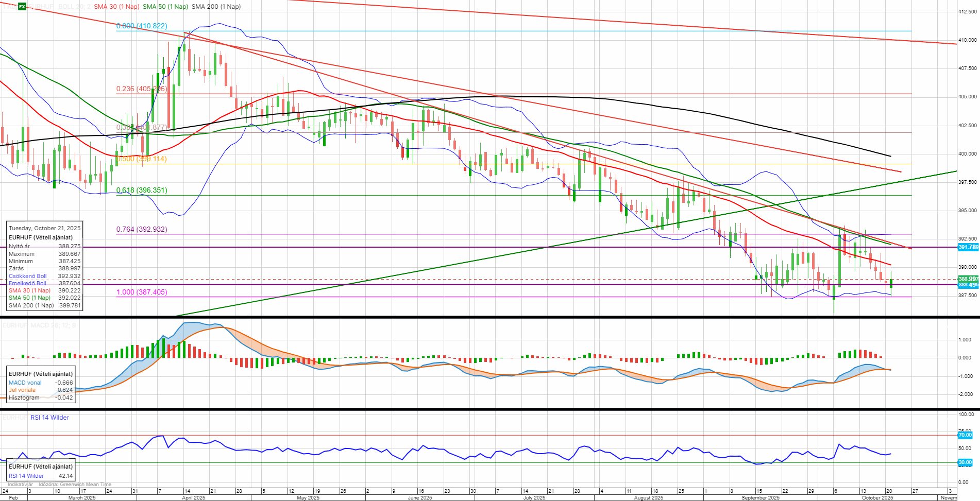Click the 0.764 (392.932) Fibonacci label

click(x=141, y=230)
